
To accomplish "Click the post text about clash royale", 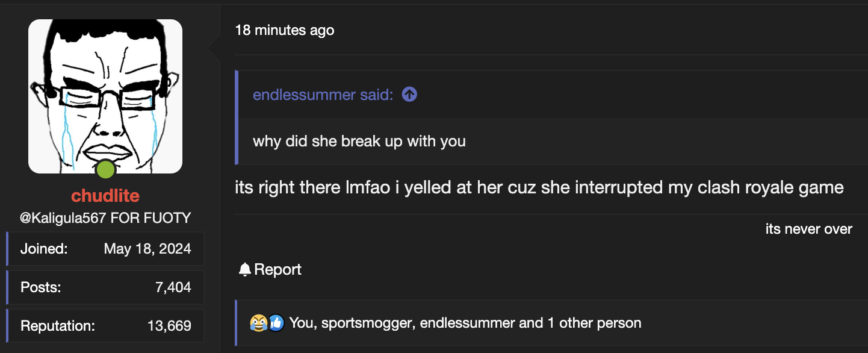I will pyautogui.click(x=539, y=187).
